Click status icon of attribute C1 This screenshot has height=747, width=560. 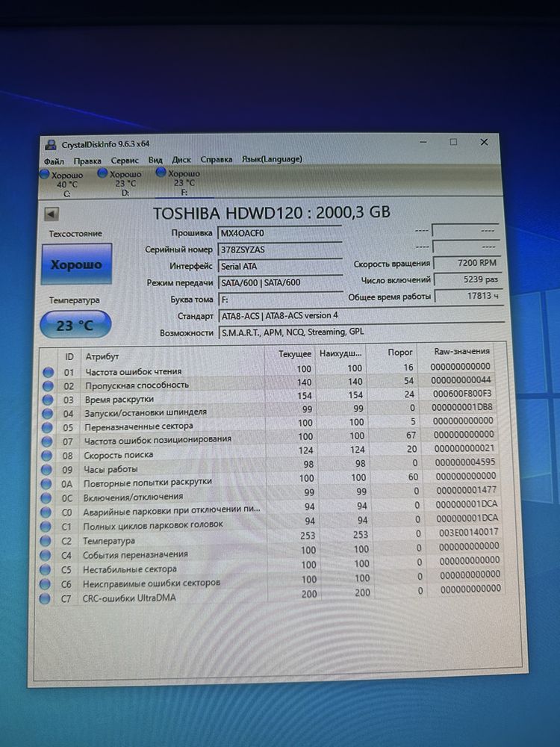point(46,527)
